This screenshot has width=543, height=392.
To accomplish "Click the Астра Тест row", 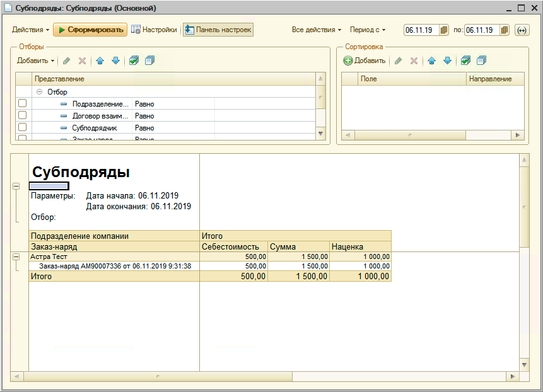I will 210,257.
